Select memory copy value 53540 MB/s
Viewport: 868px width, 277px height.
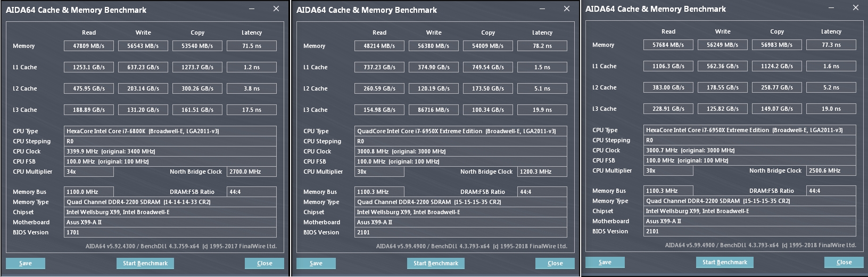tap(197, 46)
